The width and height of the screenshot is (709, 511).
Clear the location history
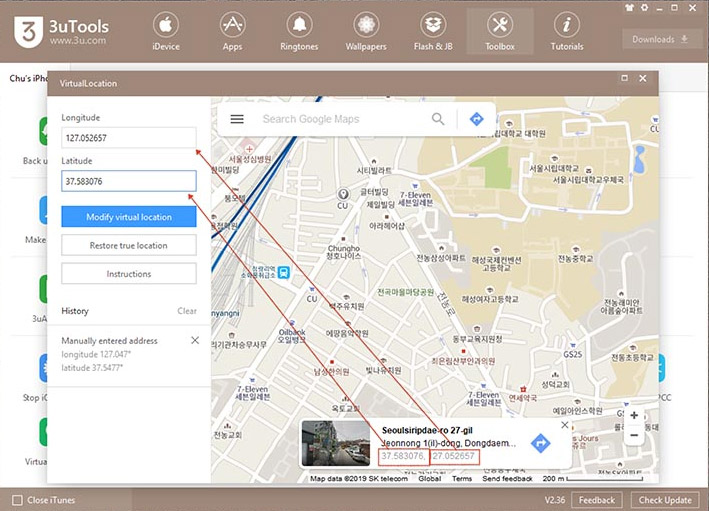tap(187, 311)
